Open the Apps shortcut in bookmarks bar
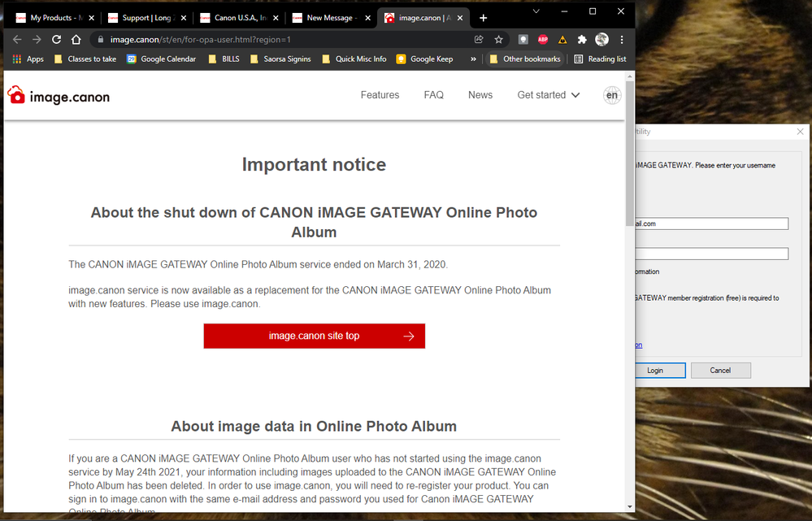Image resolution: width=812 pixels, height=521 pixels. 28,59
